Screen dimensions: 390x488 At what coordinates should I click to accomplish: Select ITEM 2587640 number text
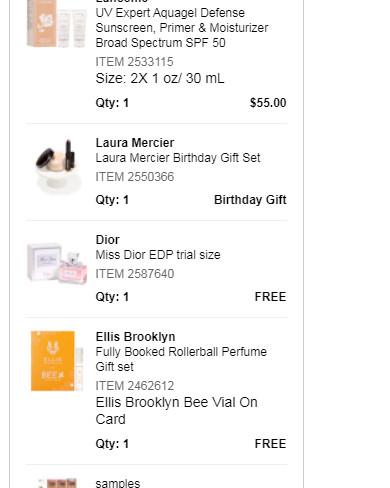pyautogui.click(x=135, y=274)
